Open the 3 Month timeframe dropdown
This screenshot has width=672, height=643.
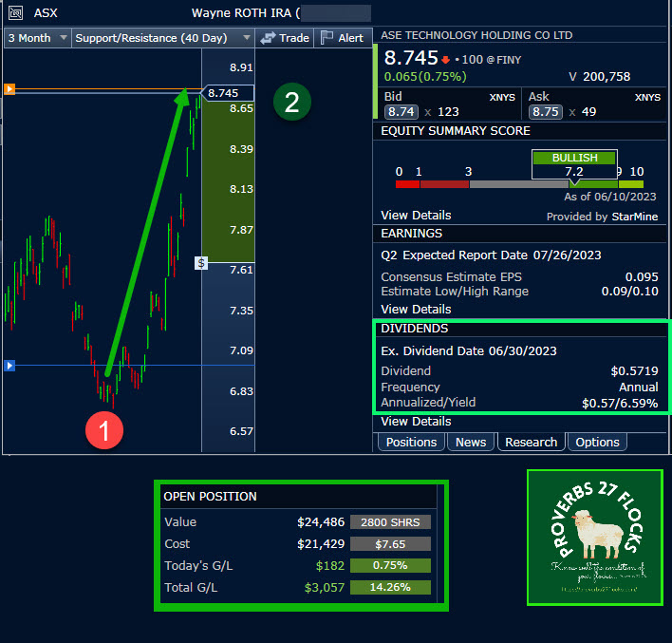tap(38, 38)
